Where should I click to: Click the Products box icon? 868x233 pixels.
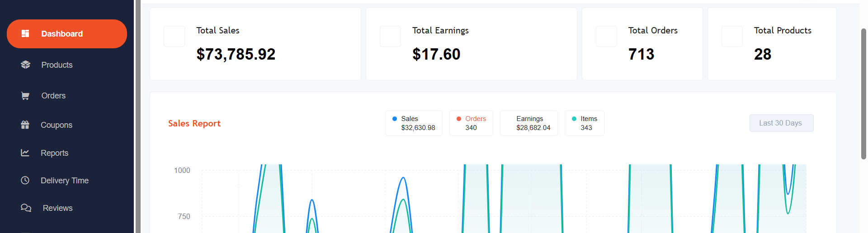25,65
